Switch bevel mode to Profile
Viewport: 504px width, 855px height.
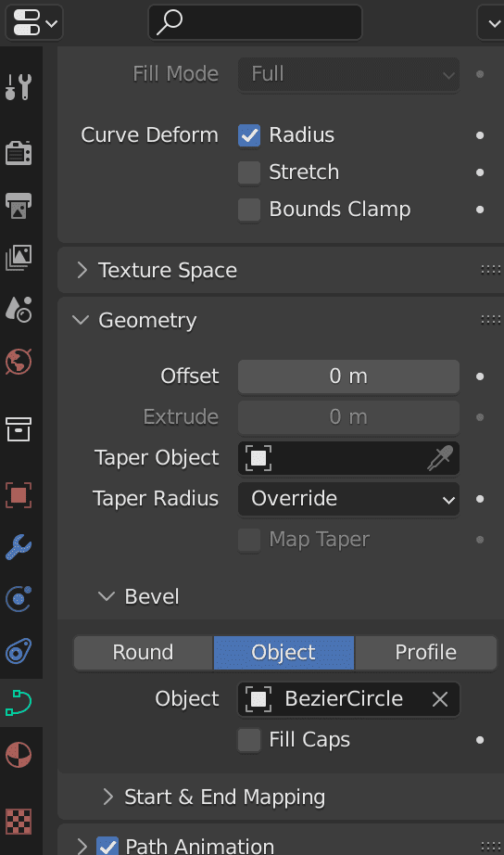pyautogui.click(x=425, y=652)
